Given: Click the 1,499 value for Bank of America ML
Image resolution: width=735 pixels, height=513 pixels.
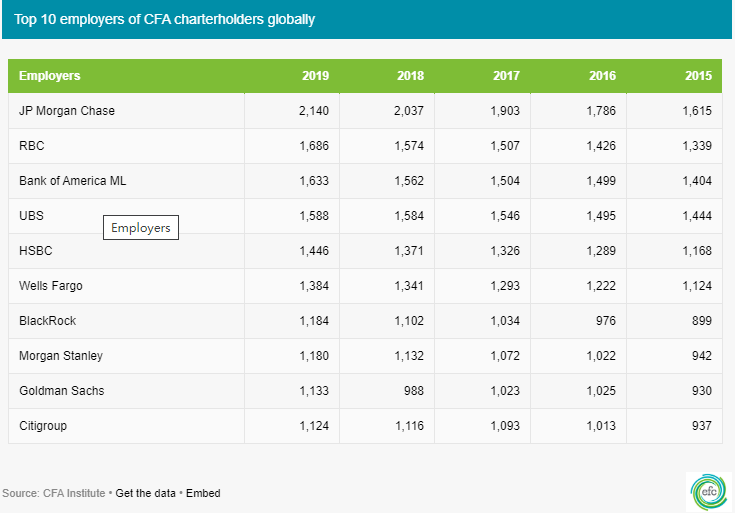Looking at the screenshot, I should click(x=601, y=181).
